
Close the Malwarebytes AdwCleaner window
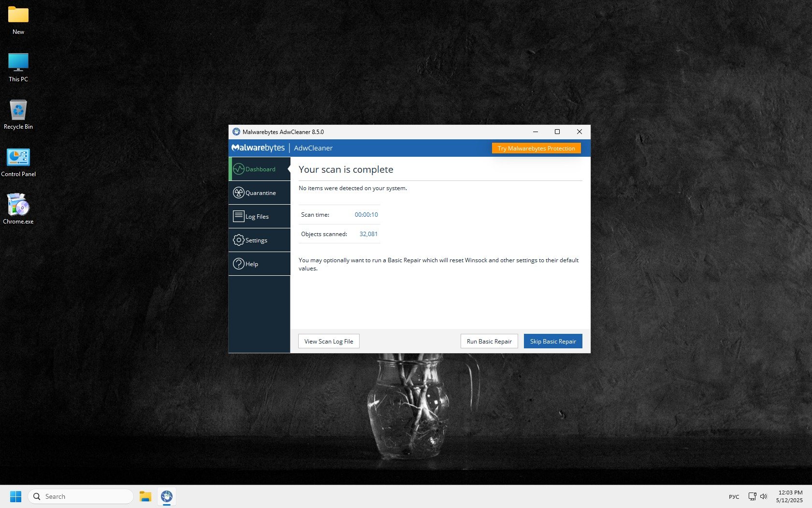coord(580,132)
